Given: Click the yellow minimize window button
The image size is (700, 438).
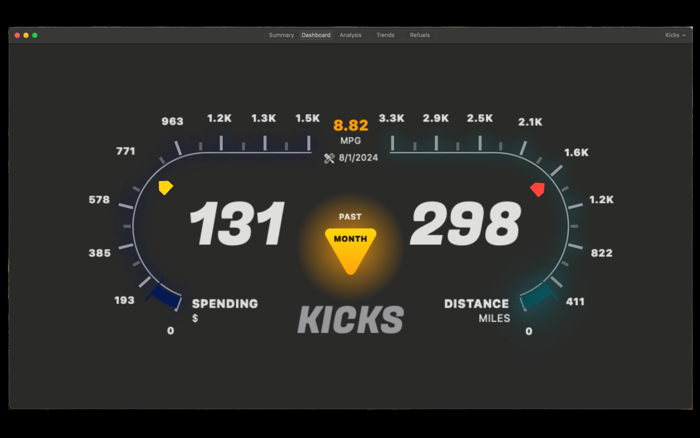Looking at the screenshot, I should tap(26, 35).
